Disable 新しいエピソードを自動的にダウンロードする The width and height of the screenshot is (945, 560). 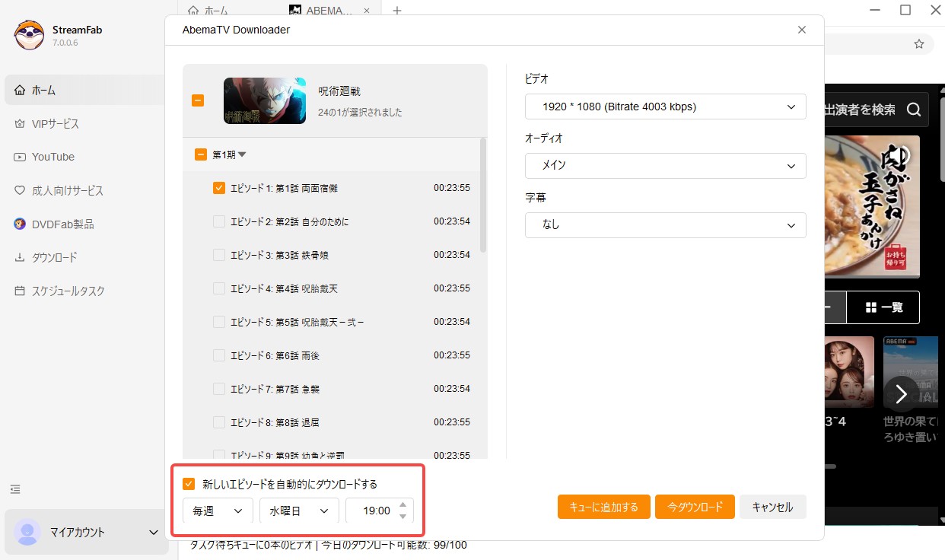coord(186,483)
